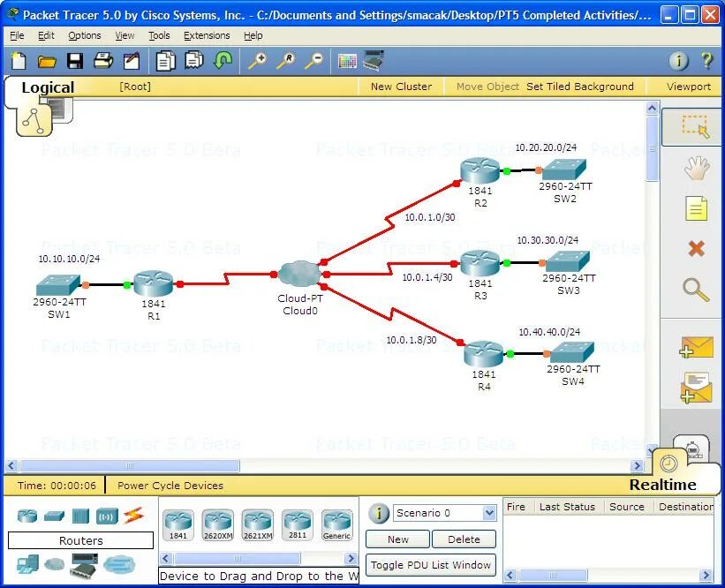Click the Paste icon in toolbar
725x588 pixels.
(194, 61)
